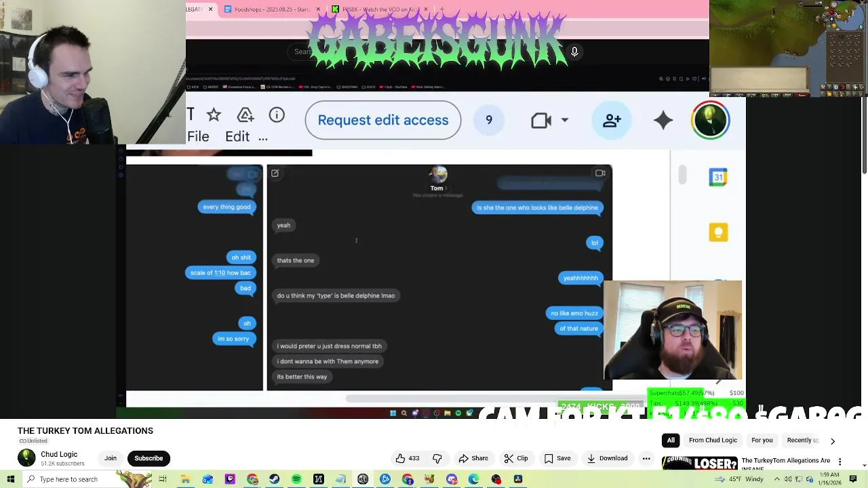Click the voice search microphone icon
868x488 pixels.
click(574, 52)
